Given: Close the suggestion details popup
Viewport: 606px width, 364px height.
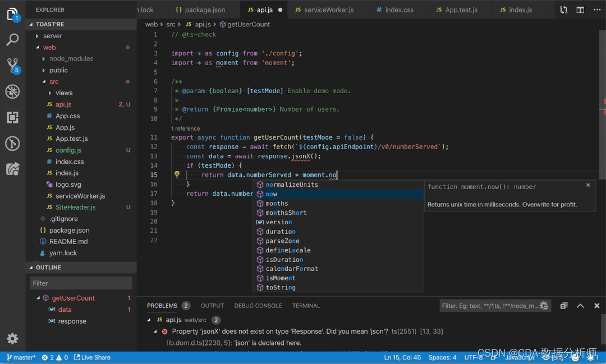Looking at the screenshot, I should click(588, 185).
